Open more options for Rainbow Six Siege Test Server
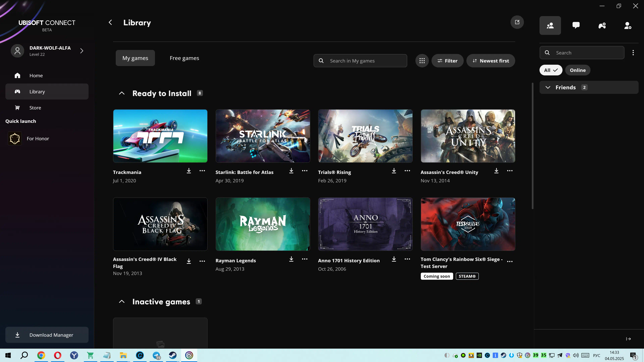 (510, 261)
